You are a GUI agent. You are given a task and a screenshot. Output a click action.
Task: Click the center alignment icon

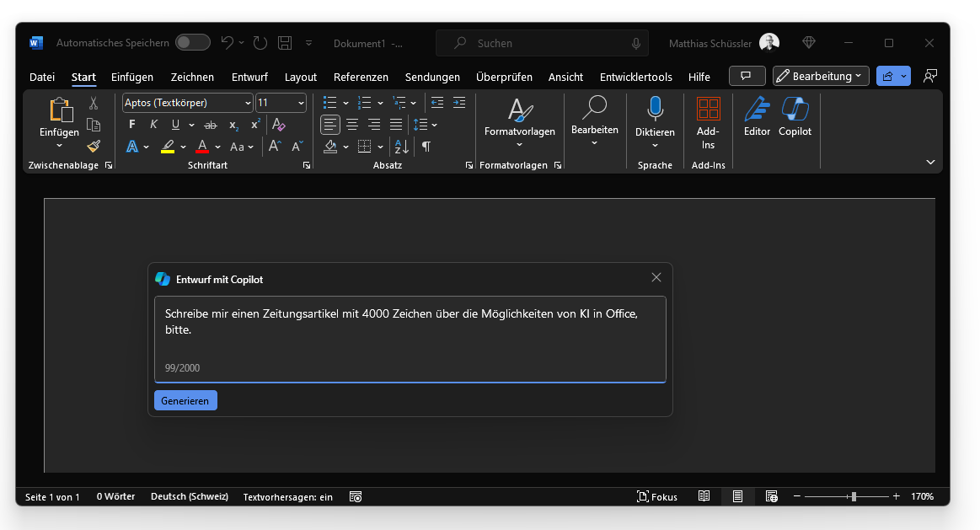352,125
